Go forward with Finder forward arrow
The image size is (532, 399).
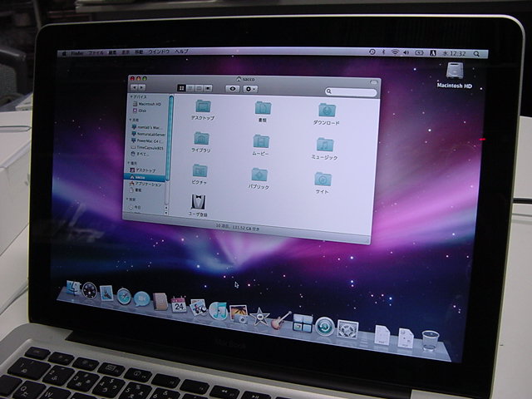point(142,87)
